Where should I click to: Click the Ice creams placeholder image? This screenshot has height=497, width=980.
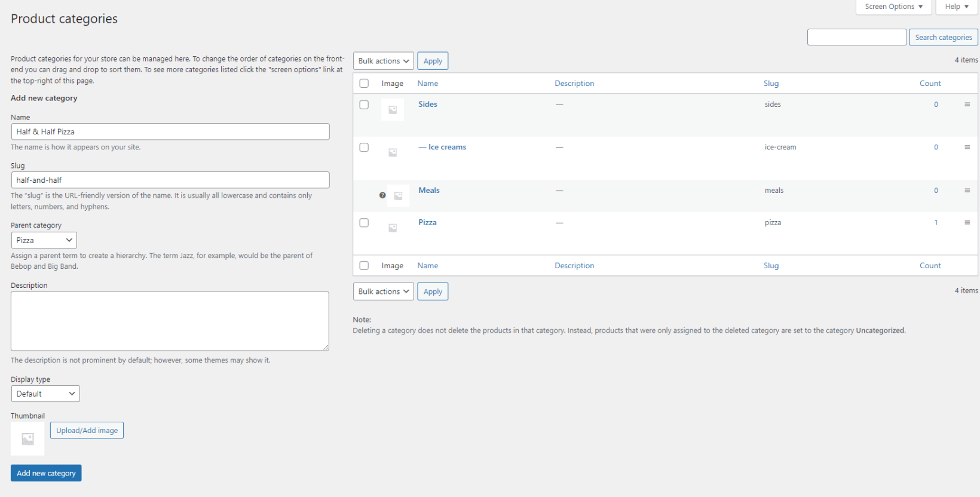click(x=393, y=153)
